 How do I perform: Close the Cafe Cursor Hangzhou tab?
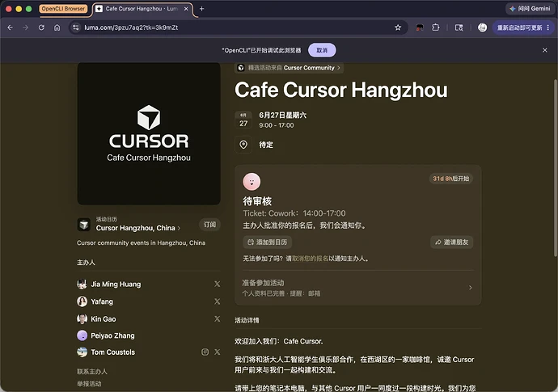pos(186,9)
